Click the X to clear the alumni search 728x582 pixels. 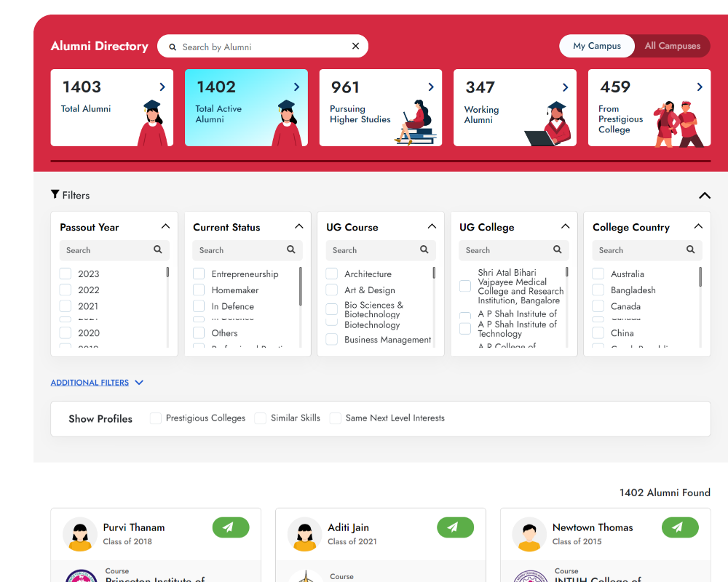[x=355, y=46]
